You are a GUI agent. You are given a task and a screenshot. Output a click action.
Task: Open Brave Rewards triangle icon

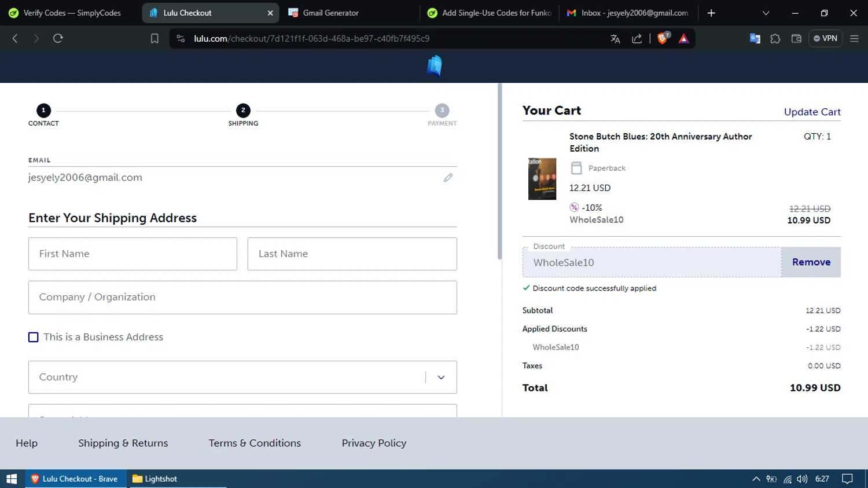[683, 39]
